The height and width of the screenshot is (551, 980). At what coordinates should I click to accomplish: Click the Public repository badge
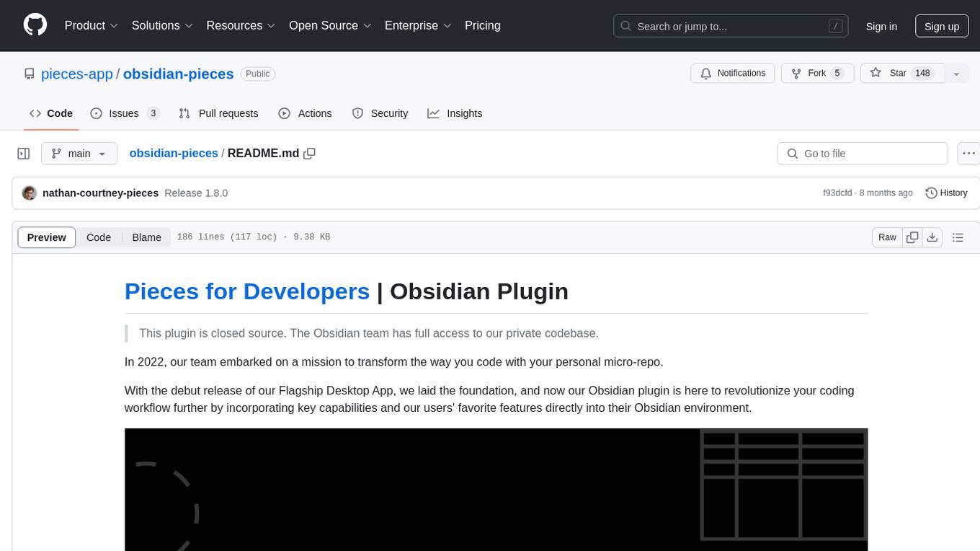tap(257, 74)
